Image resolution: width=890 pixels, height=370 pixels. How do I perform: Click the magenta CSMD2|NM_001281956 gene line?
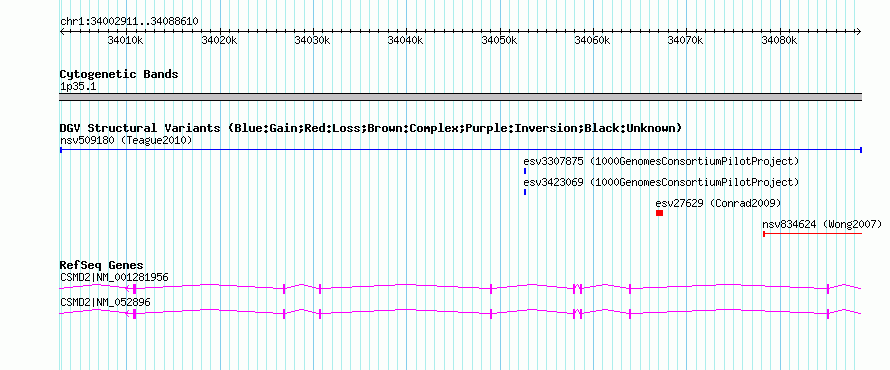[x=460, y=288]
